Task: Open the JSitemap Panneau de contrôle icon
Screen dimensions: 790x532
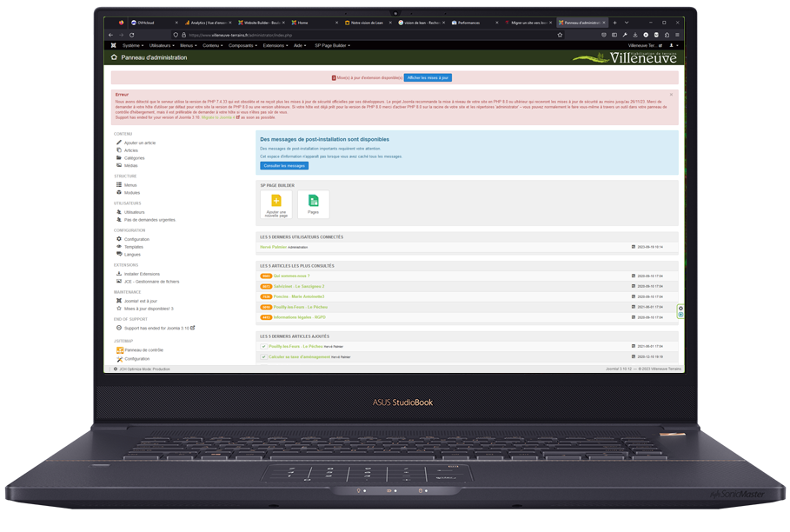Action: (118, 349)
